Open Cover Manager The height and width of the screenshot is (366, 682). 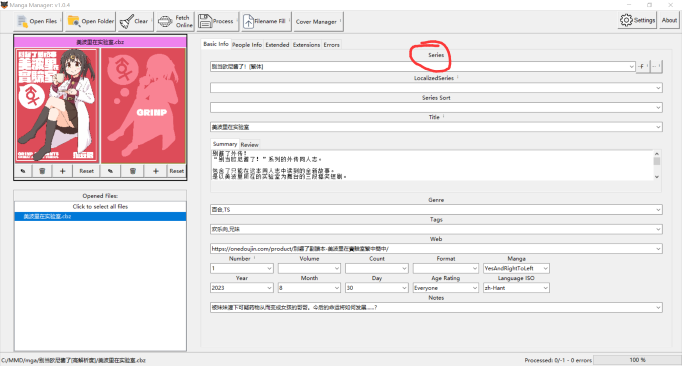point(318,21)
